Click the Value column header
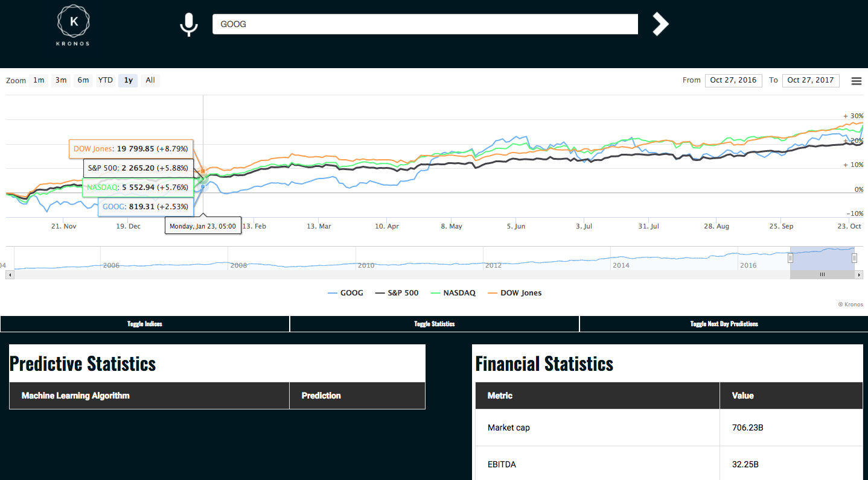This screenshot has width=868, height=480. pos(791,396)
